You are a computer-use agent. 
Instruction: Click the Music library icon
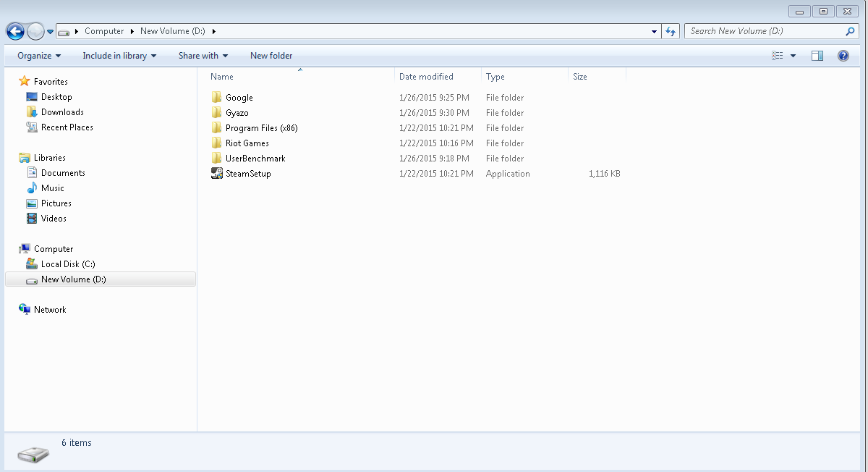(x=32, y=188)
